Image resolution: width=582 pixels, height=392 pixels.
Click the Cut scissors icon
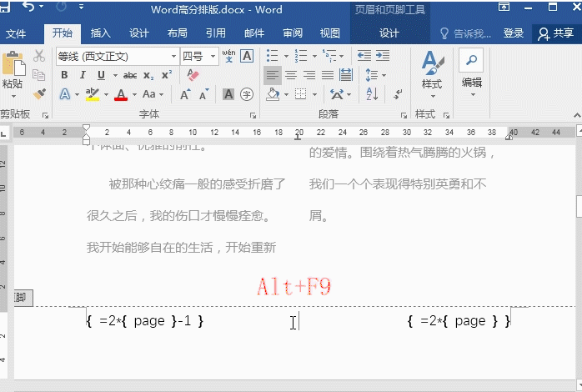click(x=39, y=56)
